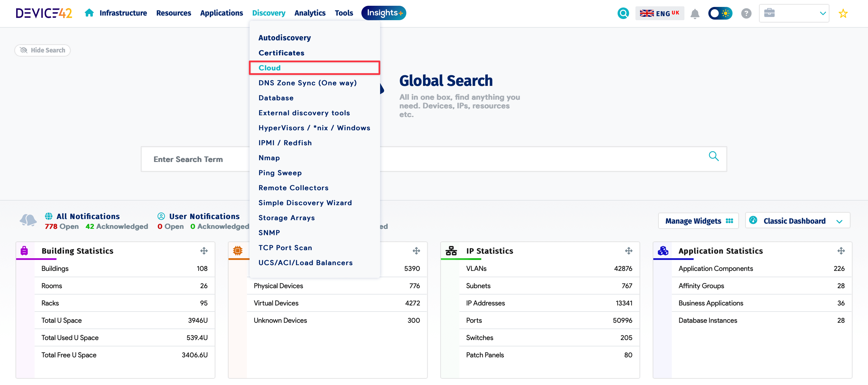The height and width of the screenshot is (385, 868).
Task: Click the Device42 logo
Action: (44, 13)
